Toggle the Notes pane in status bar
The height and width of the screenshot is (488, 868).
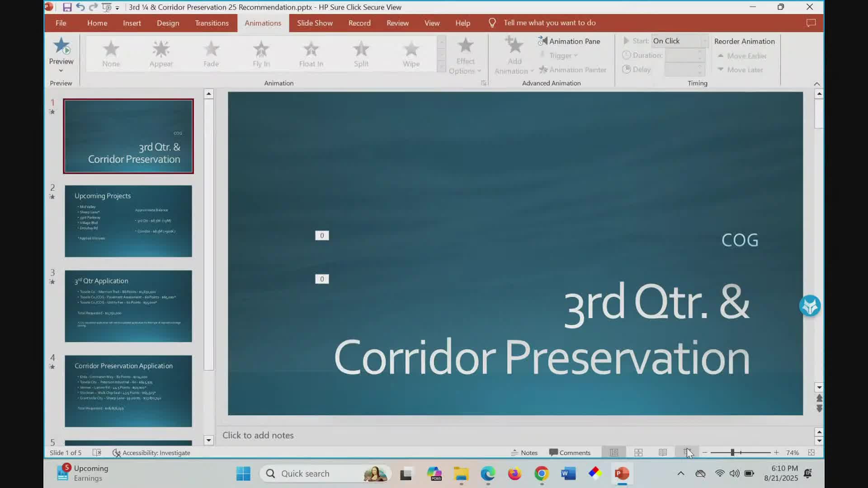pos(524,452)
